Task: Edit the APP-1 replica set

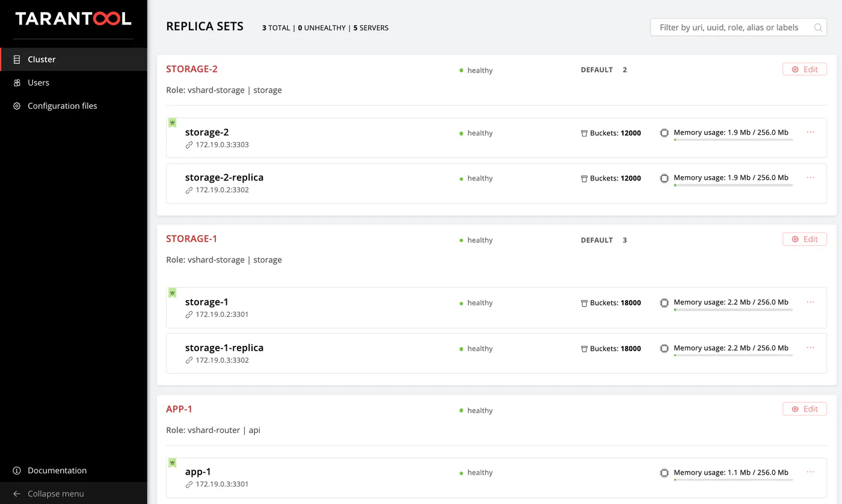Action: tap(805, 409)
